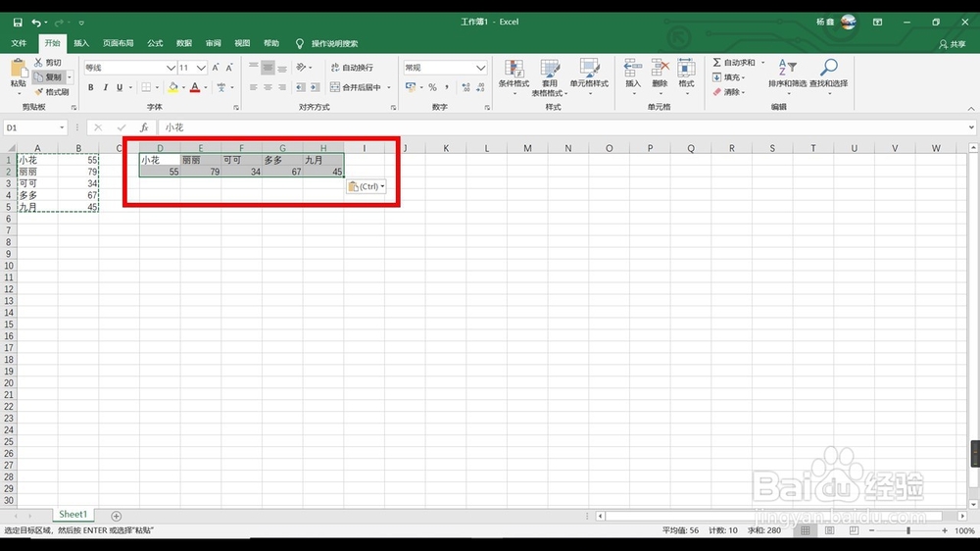Open Format as Table (套用表格格式)
The image size is (980, 551).
(x=550, y=77)
